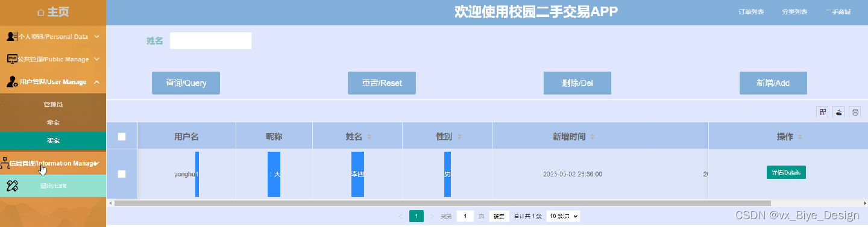This screenshot has height=227, width=868.
Task: Open the 主页 home page
Action: (53, 12)
